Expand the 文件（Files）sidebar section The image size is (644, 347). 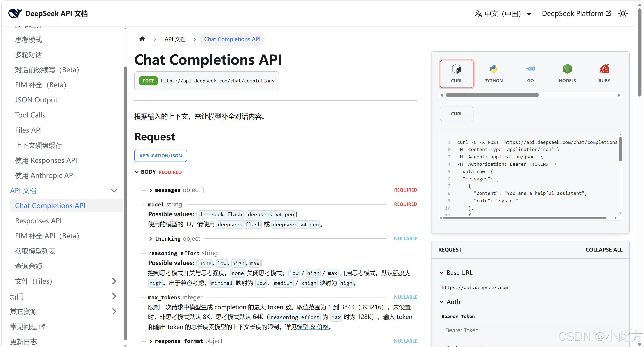coord(114,281)
